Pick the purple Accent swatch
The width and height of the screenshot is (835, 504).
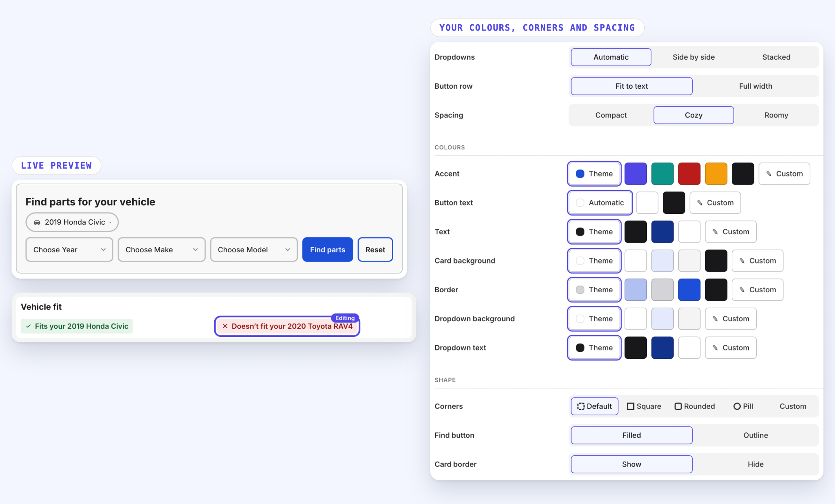(636, 174)
